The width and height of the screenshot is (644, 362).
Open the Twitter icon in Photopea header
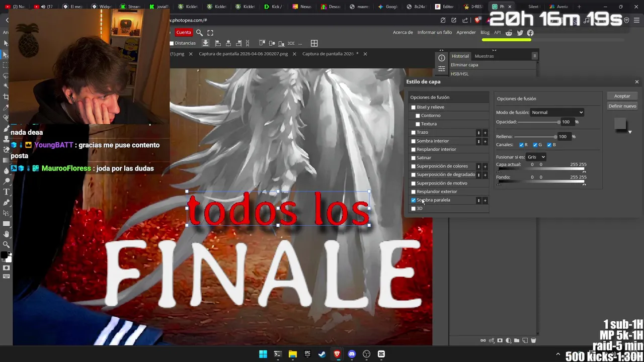[x=520, y=33]
